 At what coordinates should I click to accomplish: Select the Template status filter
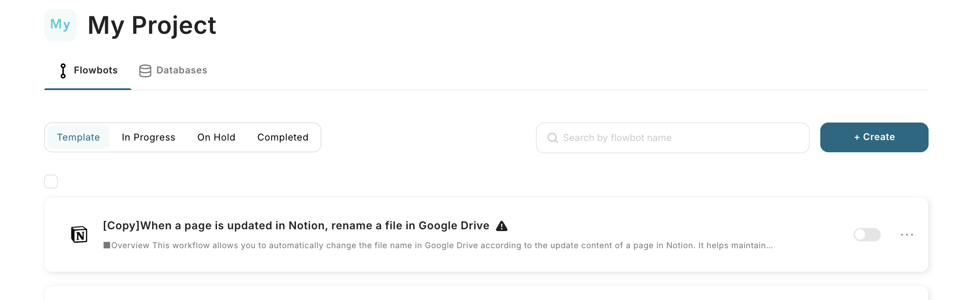click(x=79, y=137)
